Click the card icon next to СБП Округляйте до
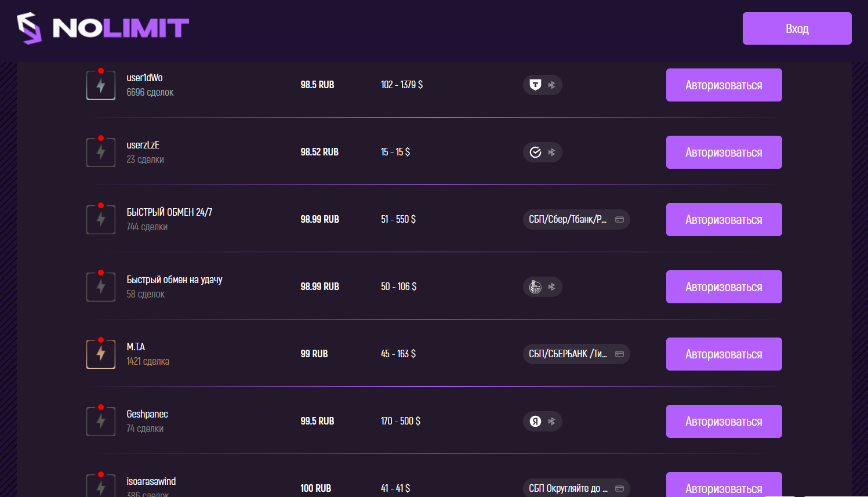 pos(619,488)
